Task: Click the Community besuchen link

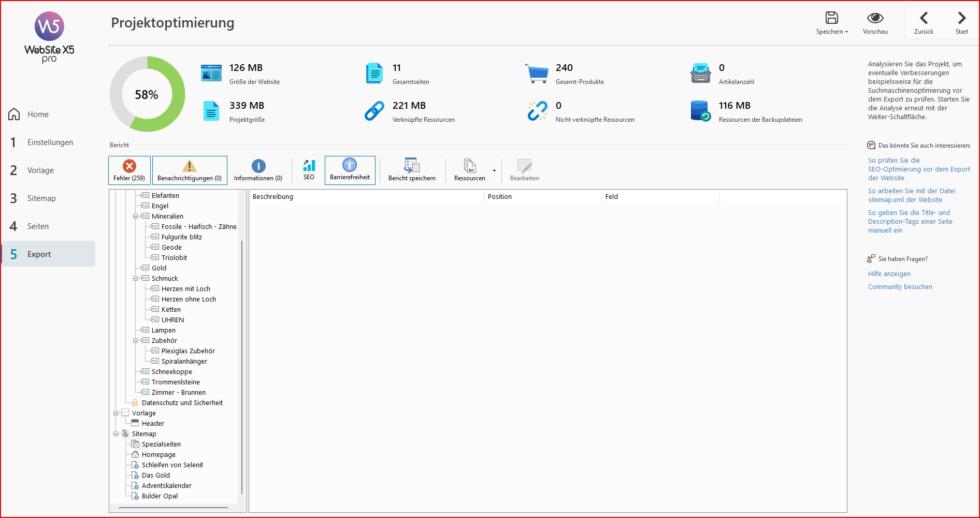Action: [900, 287]
